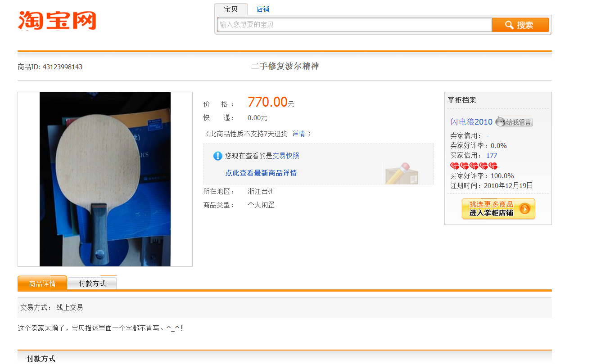Click 点此查看最新商品详情 link
The image size is (601, 364).
click(261, 173)
